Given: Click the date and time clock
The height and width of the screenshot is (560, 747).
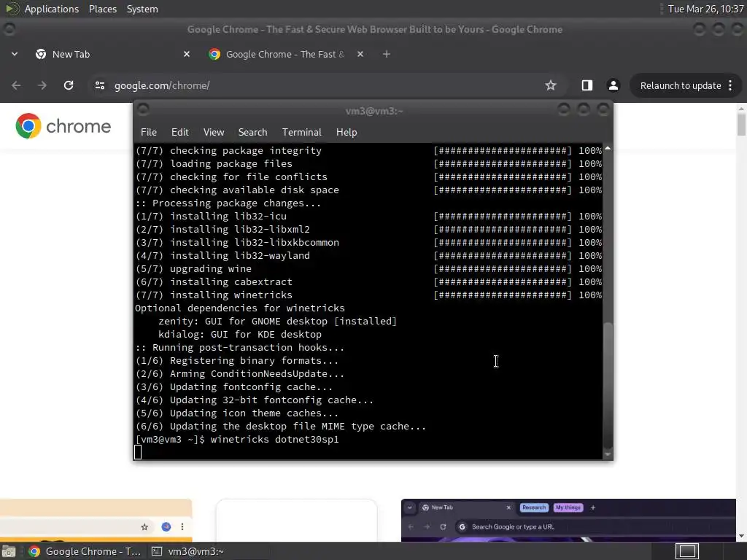Looking at the screenshot, I should 705,9.
